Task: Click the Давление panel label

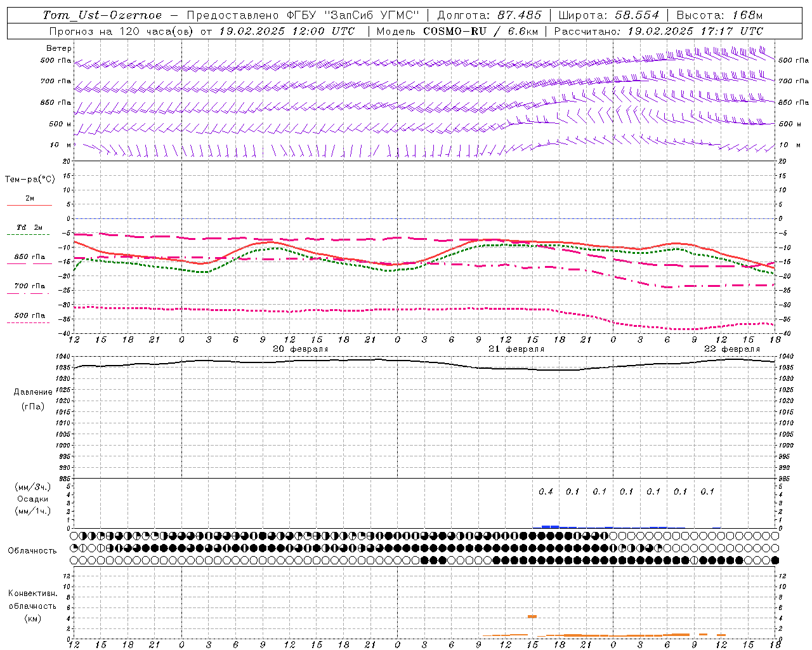Action: [33, 392]
